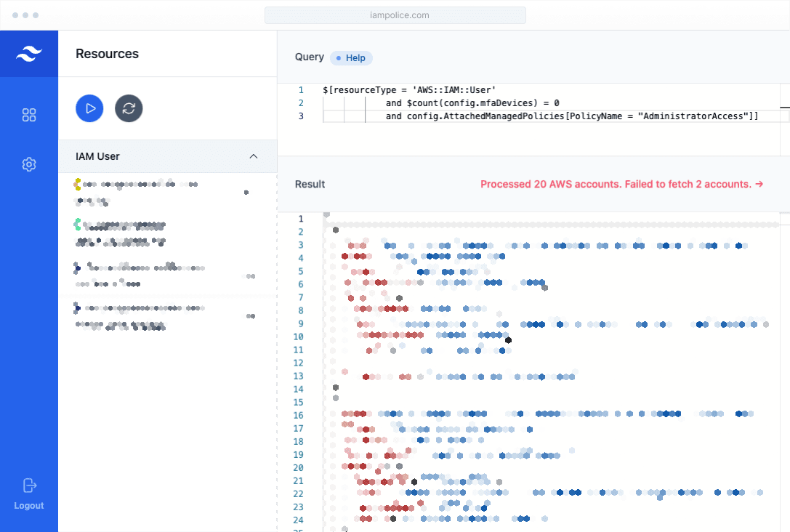Click the wave logo in the sidebar
Screen dimensions: 790x532
(29, 54)
